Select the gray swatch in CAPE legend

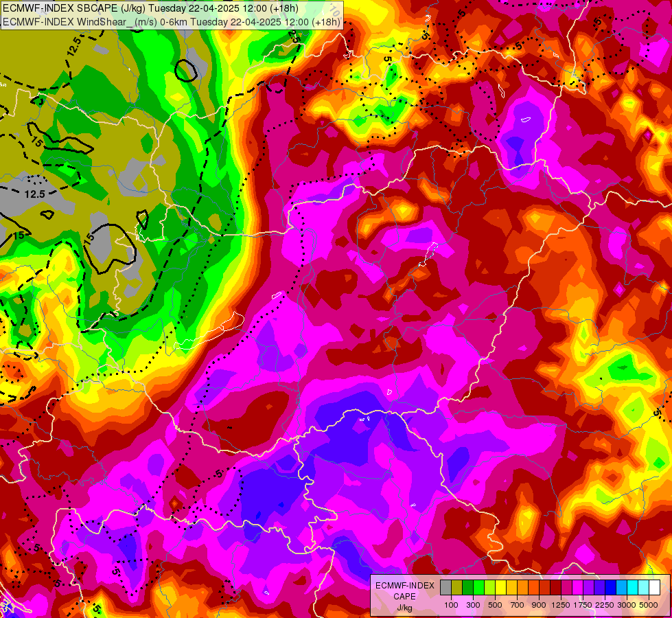click(x=445, y=587)
